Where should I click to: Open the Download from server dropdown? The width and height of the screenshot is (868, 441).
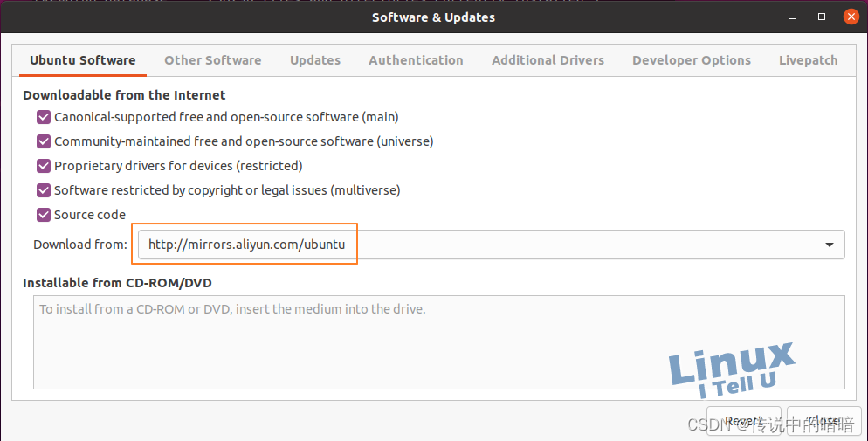(x=491, y=245)
